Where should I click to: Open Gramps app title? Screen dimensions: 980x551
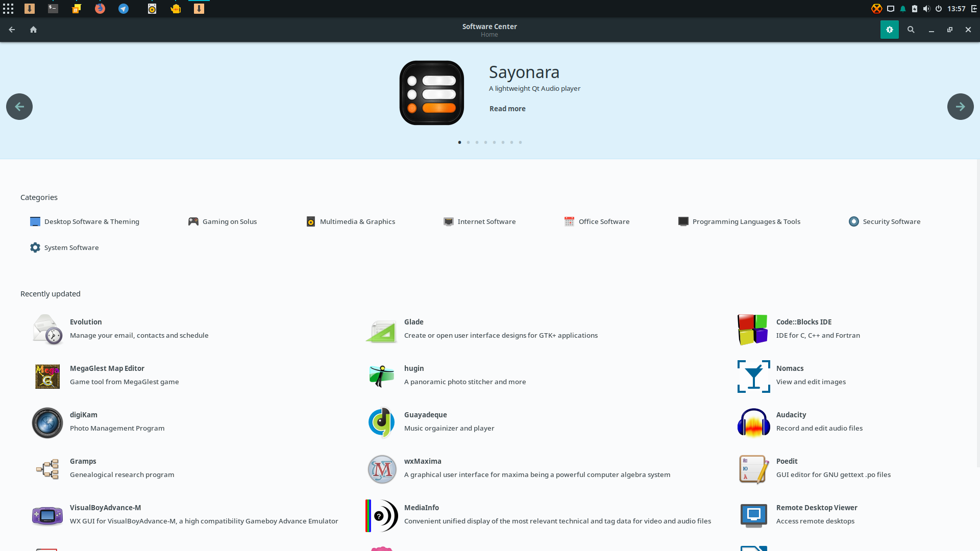click(x=83, y=461)
